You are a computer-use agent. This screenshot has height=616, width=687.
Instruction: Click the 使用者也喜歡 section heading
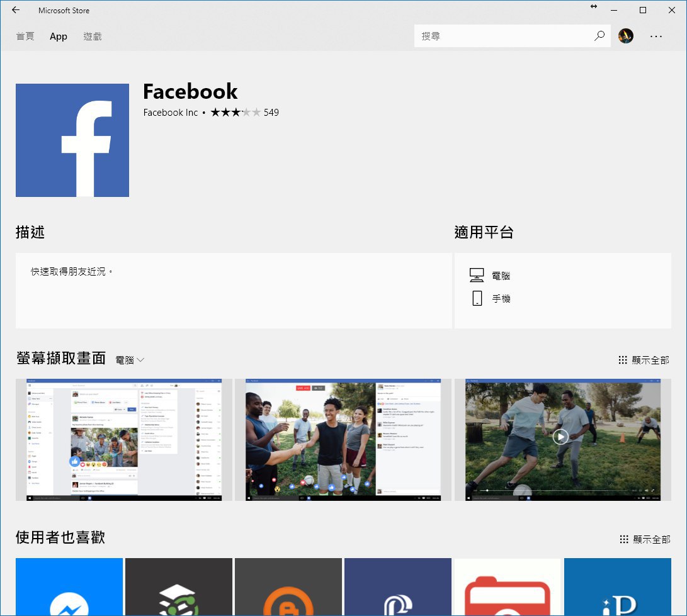click(x=60, y=537)
